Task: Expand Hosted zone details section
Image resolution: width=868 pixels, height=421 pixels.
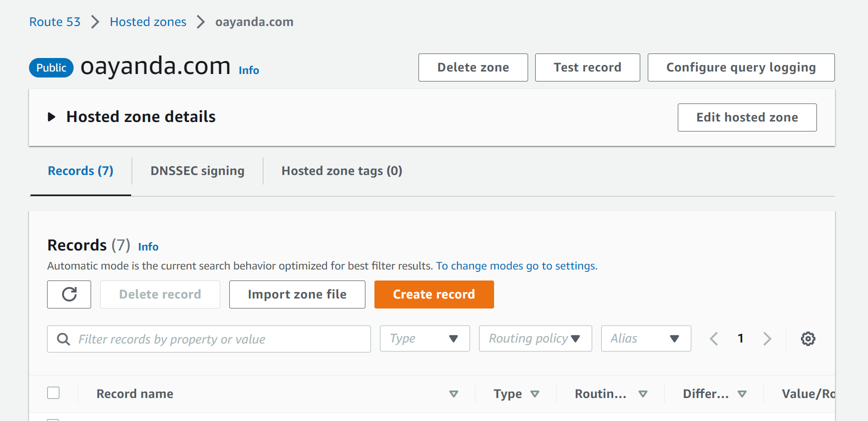Action: (52, 117)
